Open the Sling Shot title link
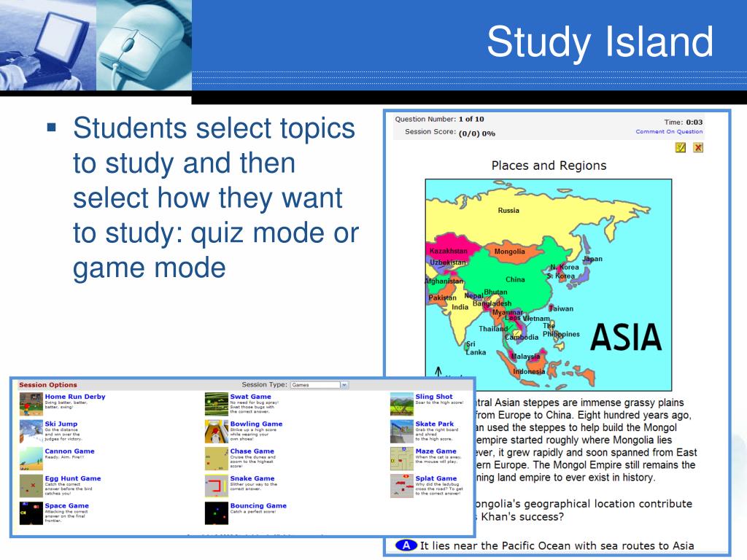 pyautogui.click(x=434, y=396)
